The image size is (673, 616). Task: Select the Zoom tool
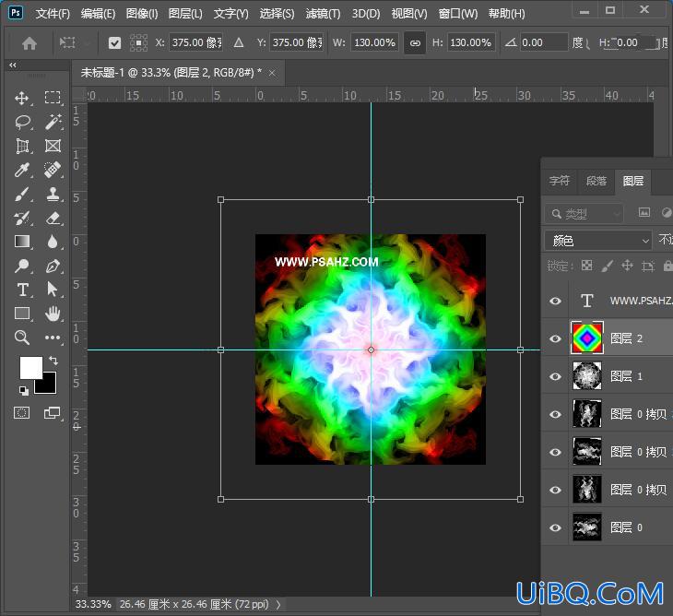click(x=22, y=338)
